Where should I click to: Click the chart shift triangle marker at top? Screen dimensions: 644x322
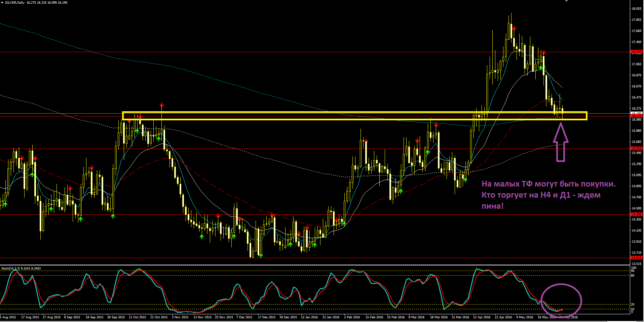point(566,1)
